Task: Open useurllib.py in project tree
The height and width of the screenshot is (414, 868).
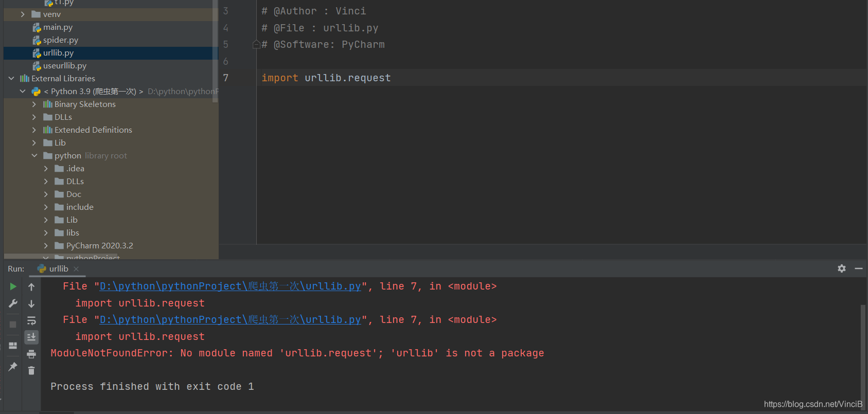Action: [x=64, y=66]
